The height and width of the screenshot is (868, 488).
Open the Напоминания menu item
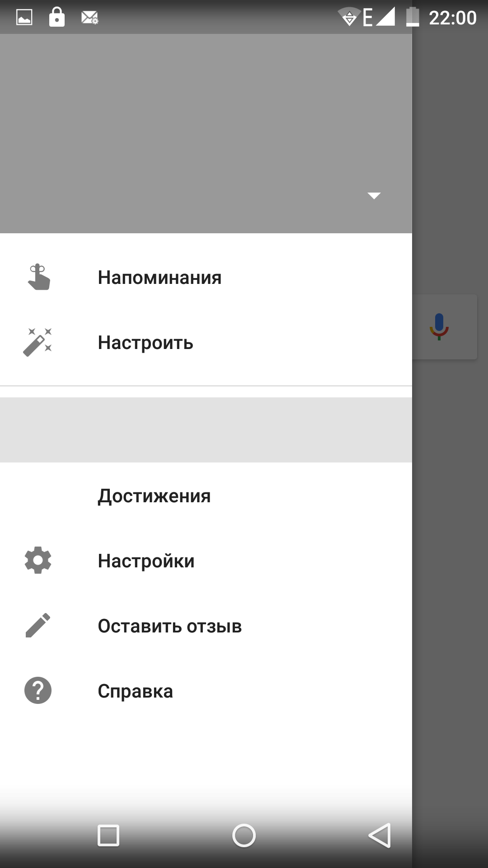coord(206,278)
